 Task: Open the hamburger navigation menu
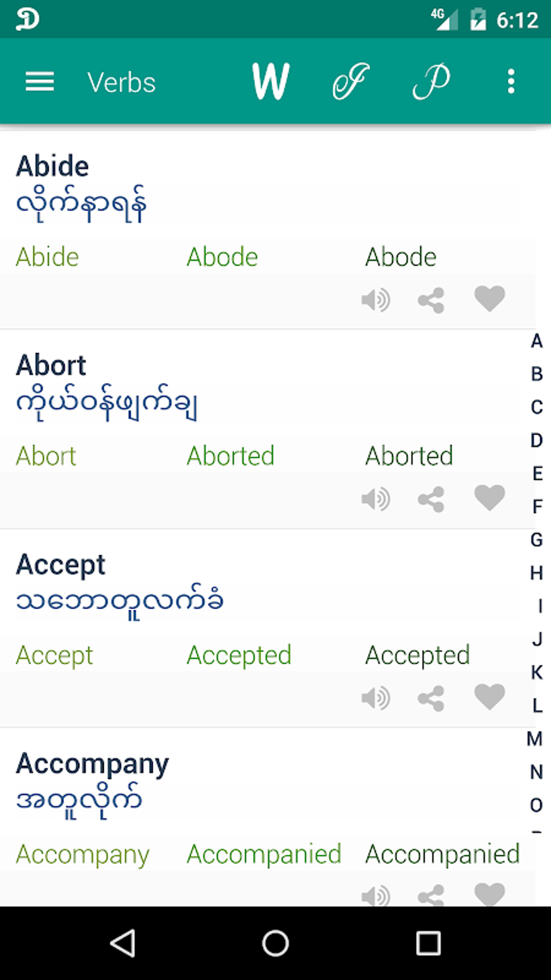point(39,82)
